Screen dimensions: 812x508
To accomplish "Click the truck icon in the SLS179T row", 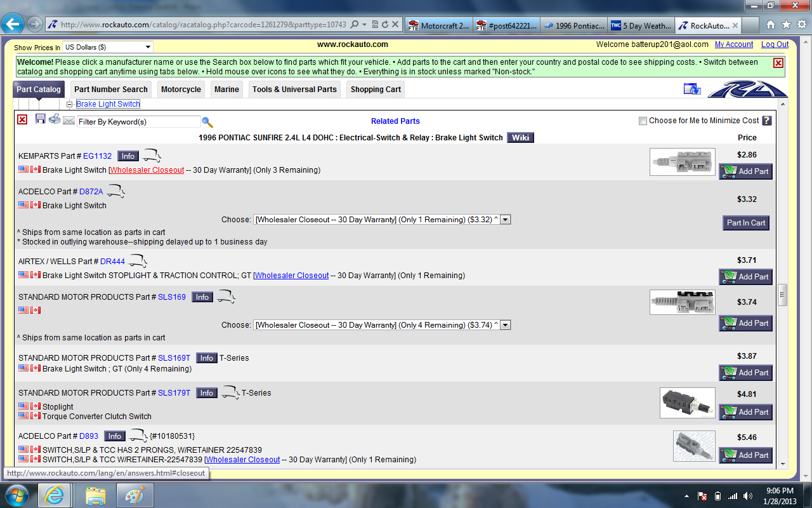I will [230, 392].
